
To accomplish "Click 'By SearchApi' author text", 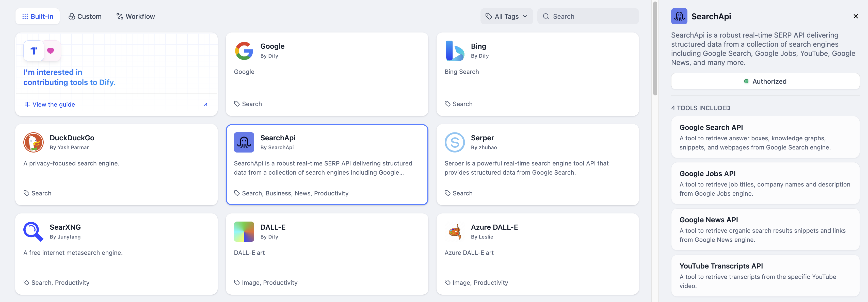I will (x=277, y=147).
